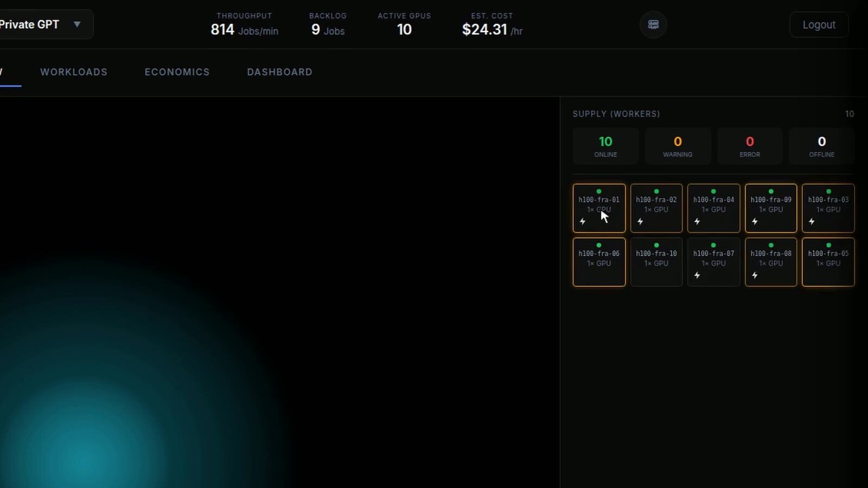The image size is (868, 488).
Task: Select the OFFLINE count card
Action: tap(822, 146)
